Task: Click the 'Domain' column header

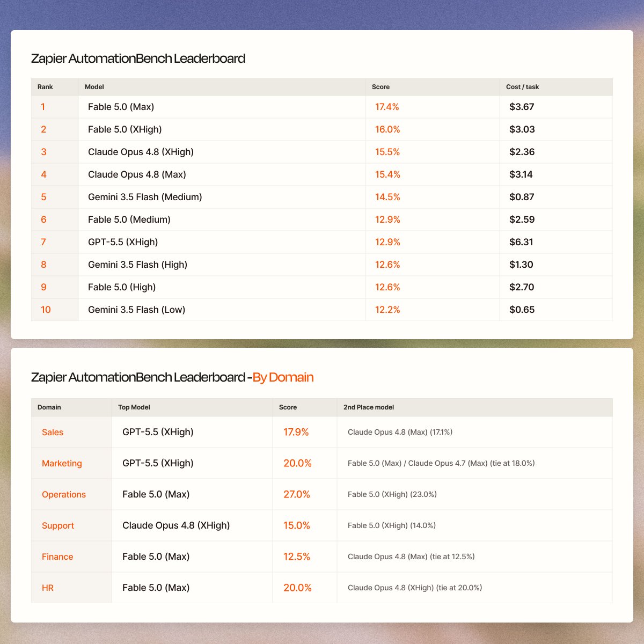Action: point(49,407)
